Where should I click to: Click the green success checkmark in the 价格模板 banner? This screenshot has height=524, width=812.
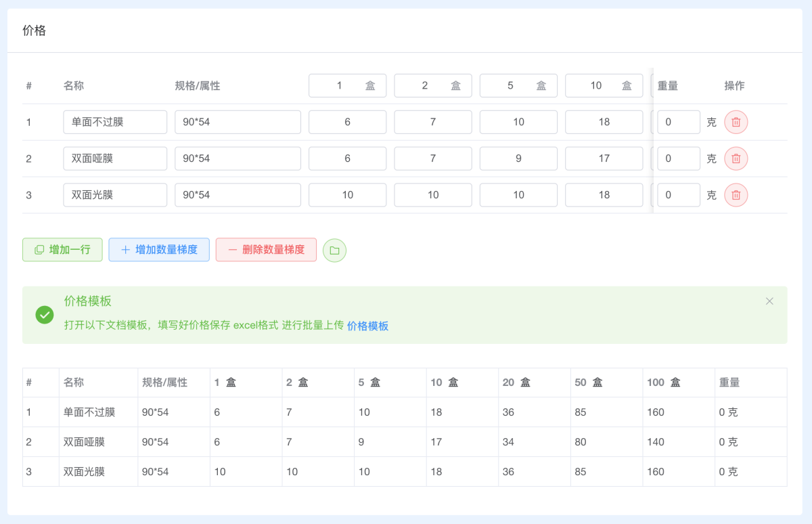44,314
